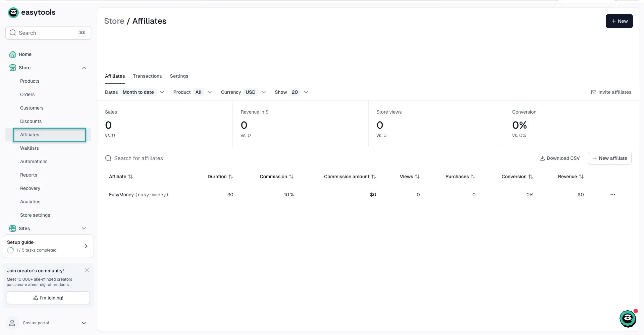644x335 pixels.
Task: Select the Affiliates tab
Action: click(115, 76)
